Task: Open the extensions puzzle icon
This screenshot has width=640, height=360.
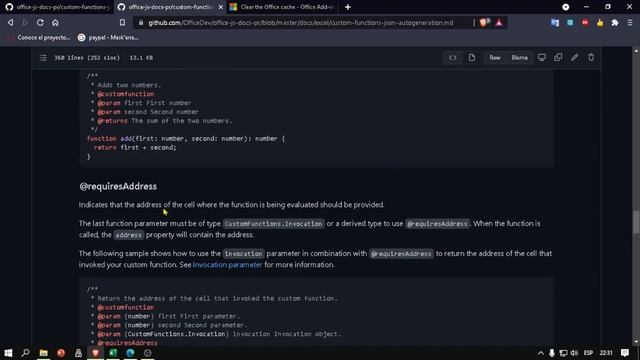Action: coord(615,23)
